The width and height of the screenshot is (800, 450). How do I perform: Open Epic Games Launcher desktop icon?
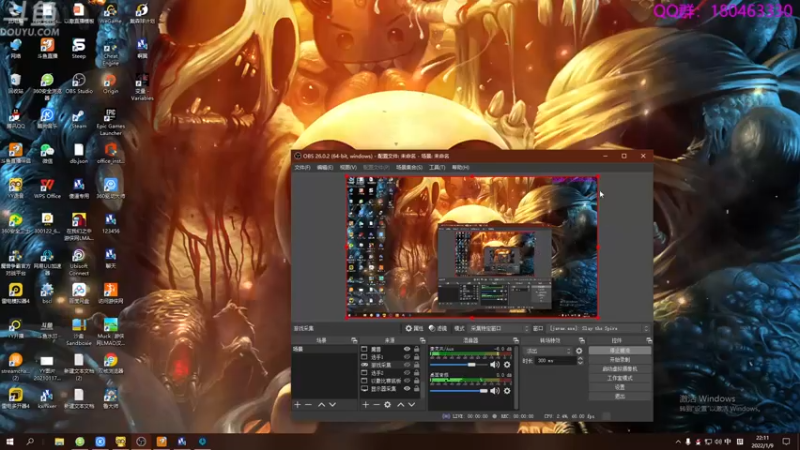coord(110,121)
